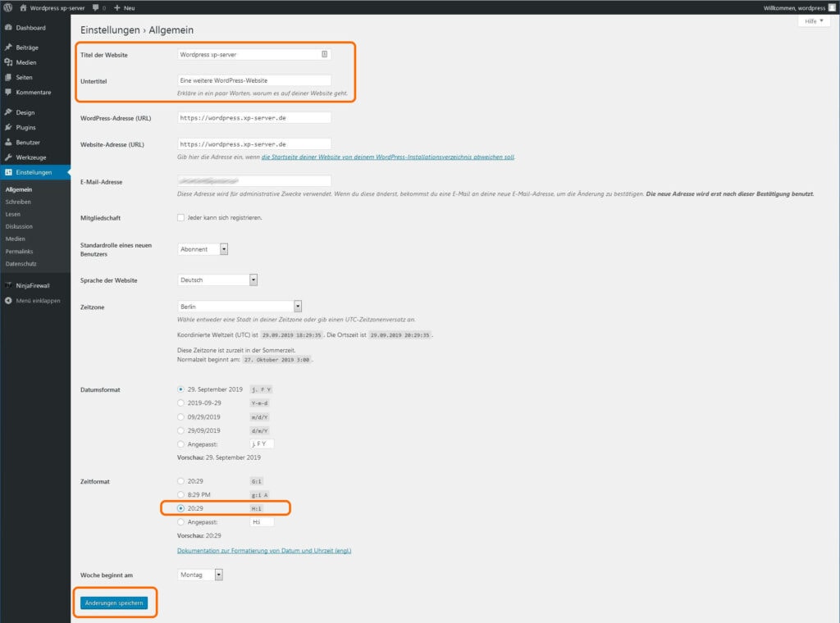The height and width of the screenshot is (623, 840).
Task: Open the Diskussion settings submenu
Action: pos(19,226)
